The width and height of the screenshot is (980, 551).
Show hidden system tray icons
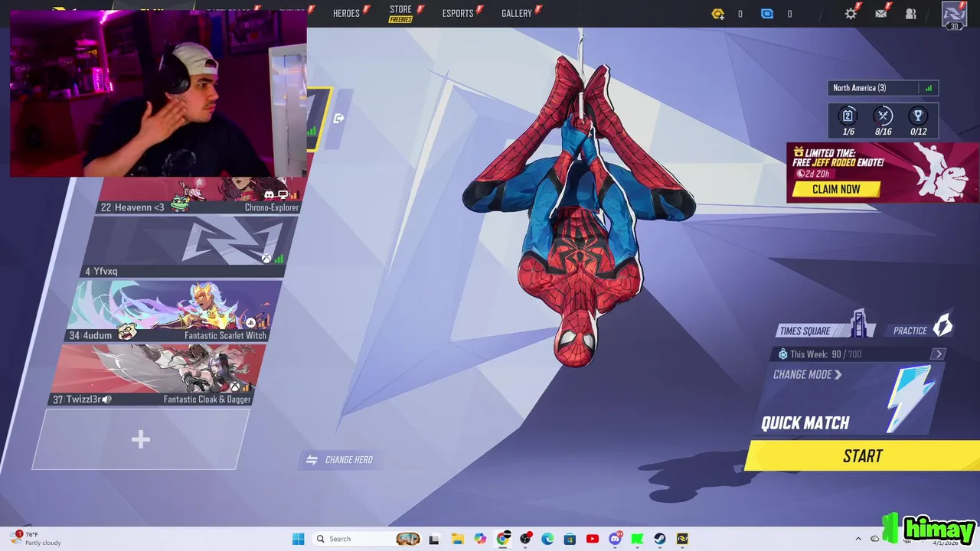(x=858, y=539)
